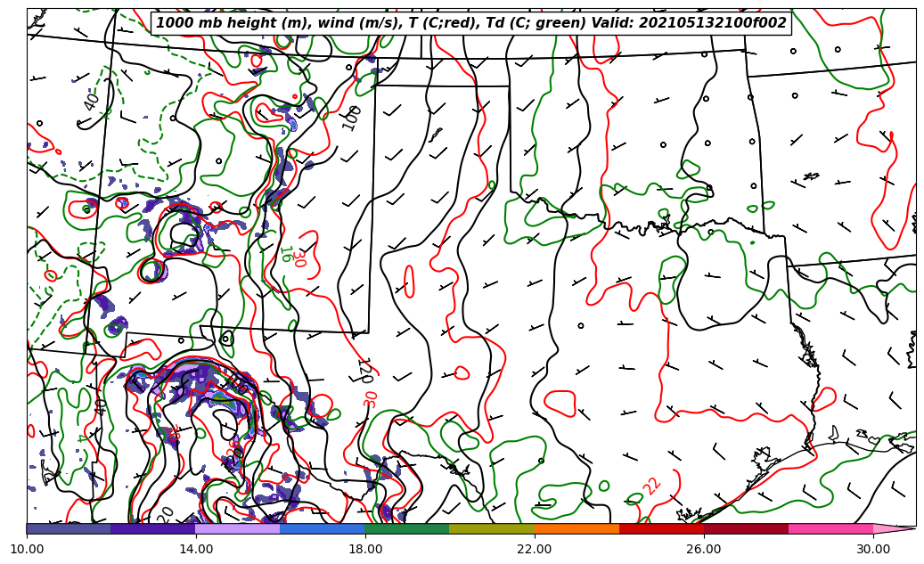Click the red 22 temperature contour label
This screenshot has height=564, width=924.
(x=652, y=486)
